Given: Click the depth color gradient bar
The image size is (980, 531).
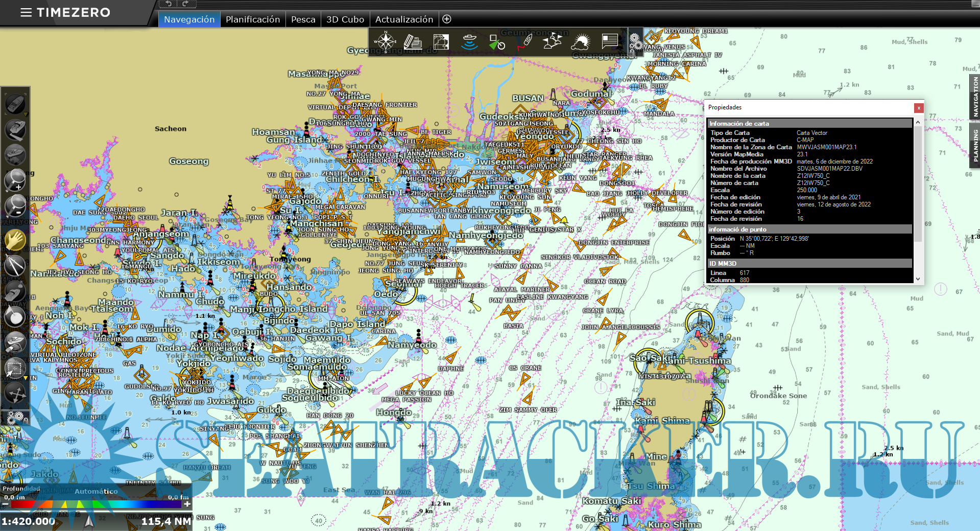Looking at the screenshot, I should click(96, 504).
